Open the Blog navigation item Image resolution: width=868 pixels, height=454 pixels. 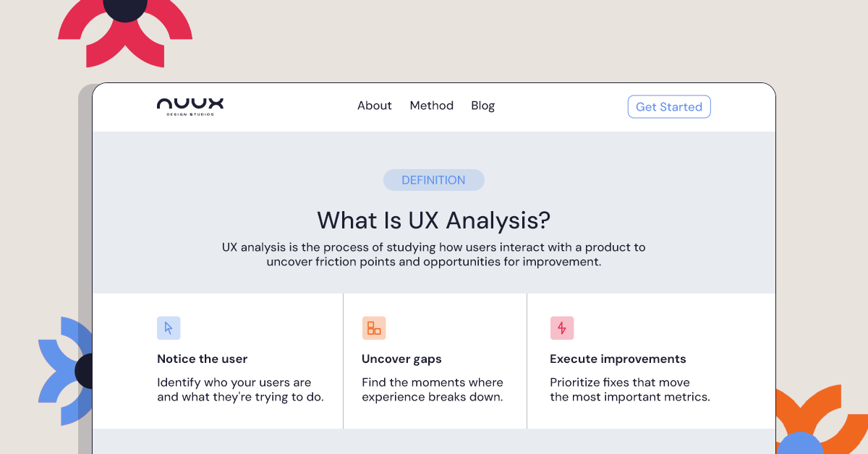[482, 106]
